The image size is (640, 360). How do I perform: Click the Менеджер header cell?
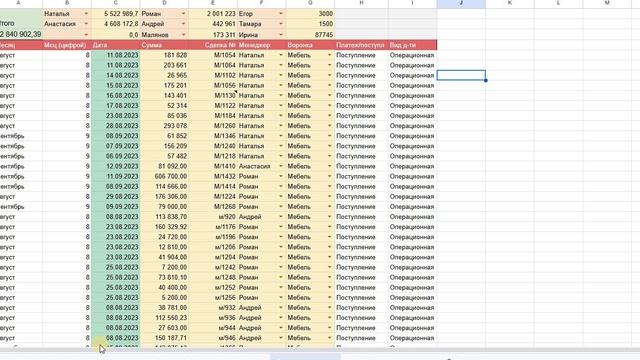point(262,45)
